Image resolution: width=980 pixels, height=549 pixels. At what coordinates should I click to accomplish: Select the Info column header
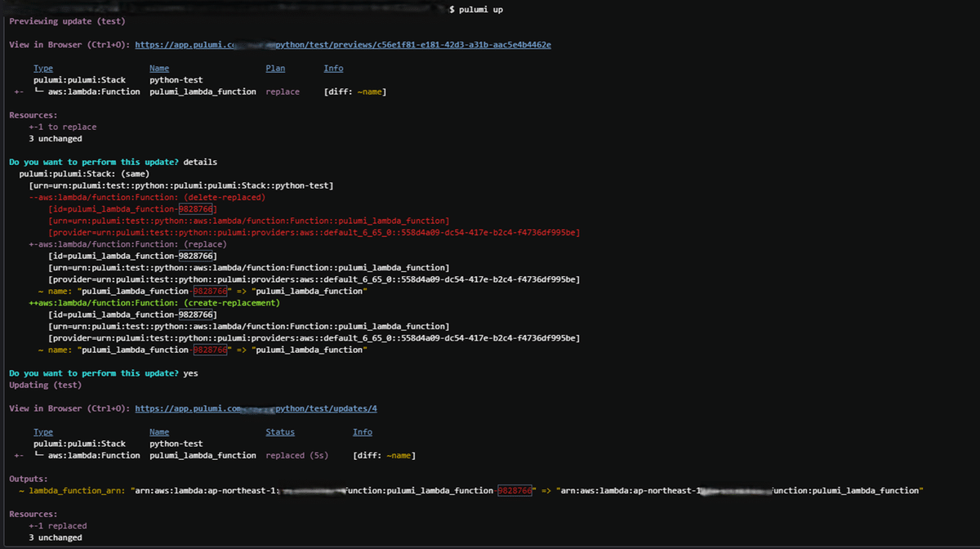click(x=333, y=68)
